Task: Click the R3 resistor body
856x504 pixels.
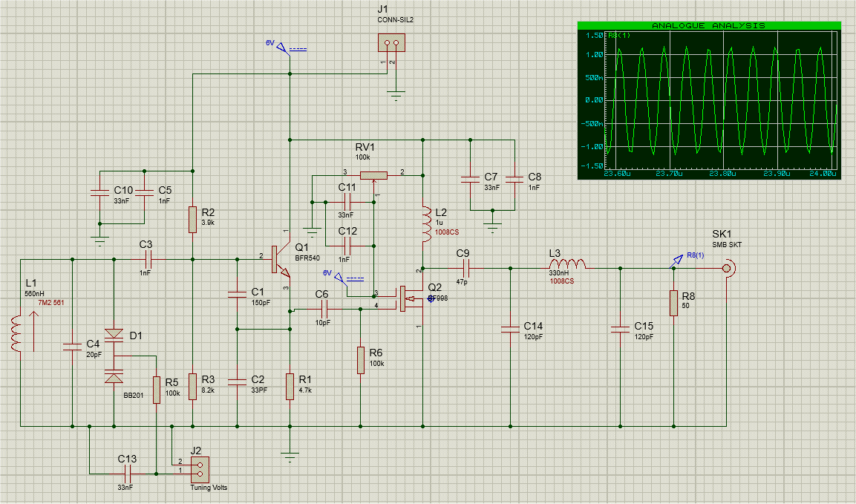Action: [x=193, y=387]
